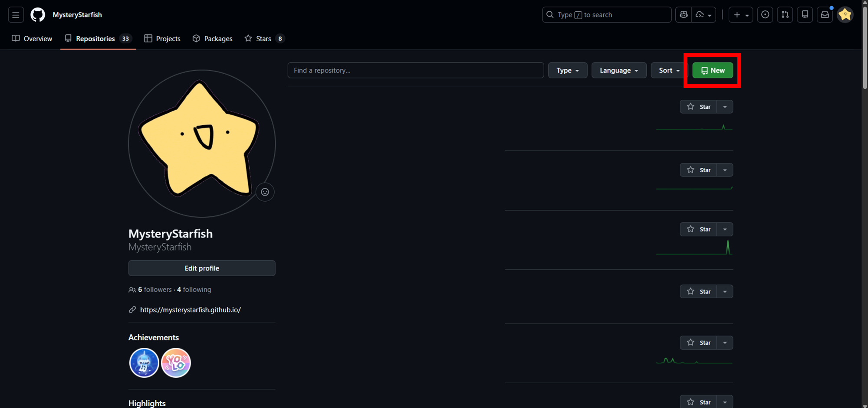Expand the Type filter dropdown
Image resolution: width=868 pixels, height=408 pixels.
pyautogui.click(x=567, y=70)
